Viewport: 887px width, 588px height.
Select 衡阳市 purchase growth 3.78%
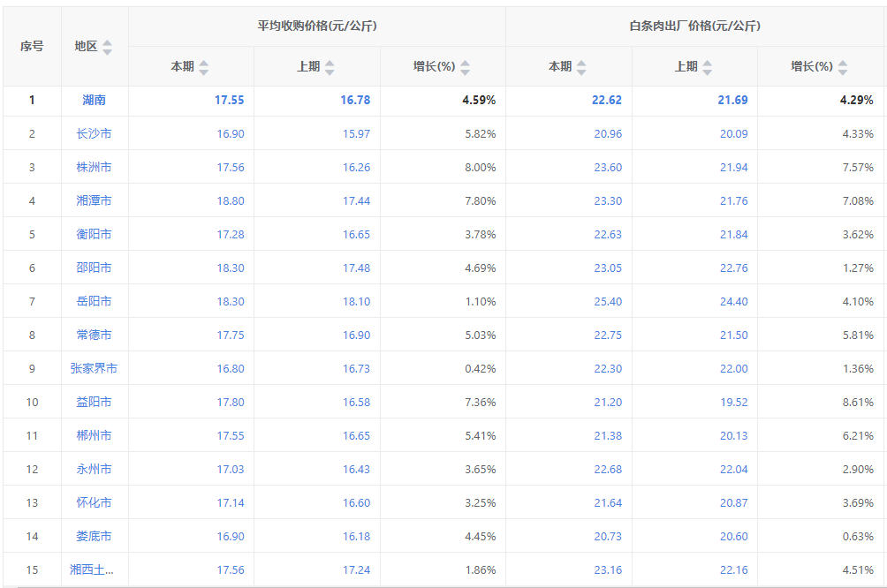tap(481, 235)
